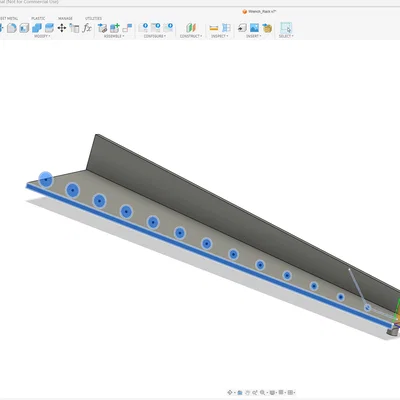The image size is (400, 400).
Task: Click the Orbit navigation icon
Action: (230, 392)
